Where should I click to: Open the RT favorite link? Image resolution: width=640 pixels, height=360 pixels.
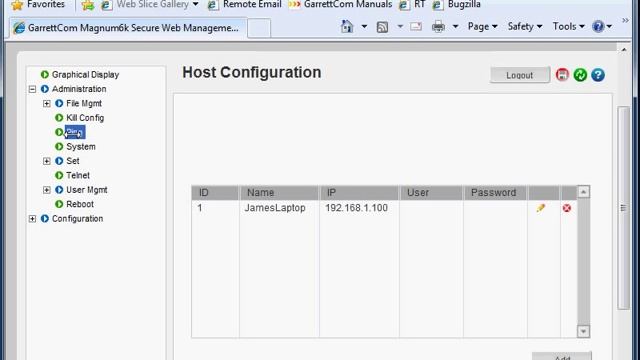(x=412, y=5)
